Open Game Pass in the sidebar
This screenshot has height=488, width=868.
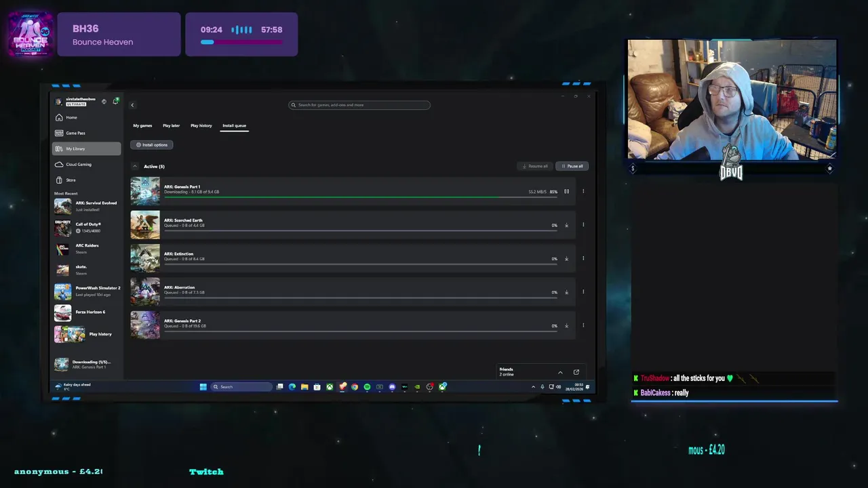coord(87,133)
